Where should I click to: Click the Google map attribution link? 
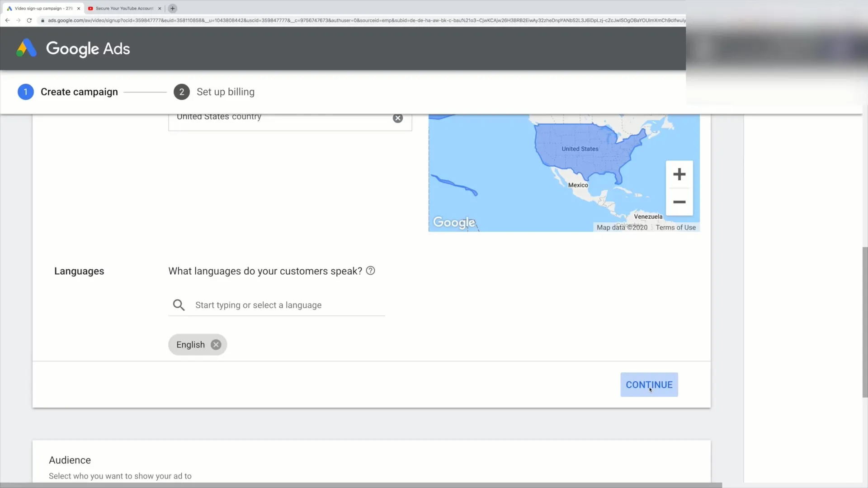pyautogui.click(x=454, y=222)
